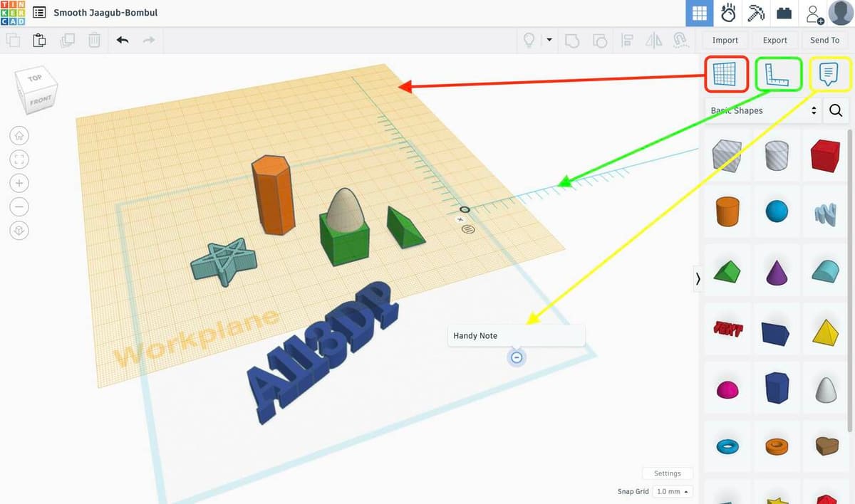The image size is (855, 504).
Task: Zoom out with the minus button
Action: click(20, 206)
